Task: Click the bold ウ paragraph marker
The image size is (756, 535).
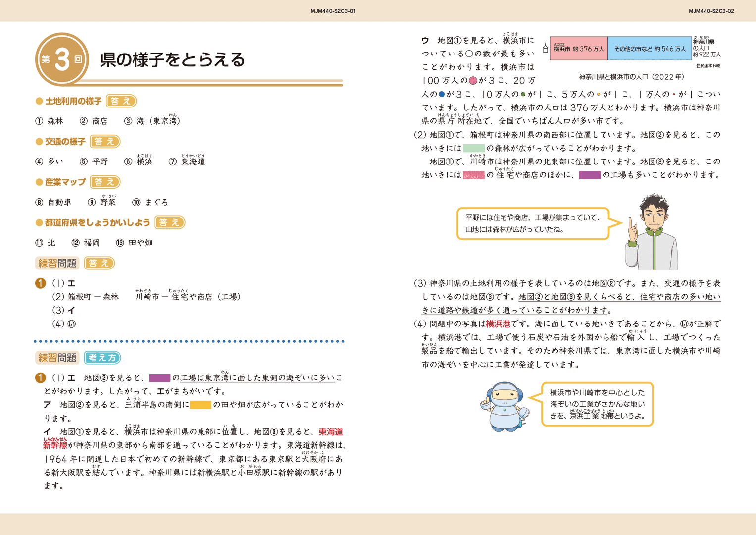Action: [x=425, y=40]
